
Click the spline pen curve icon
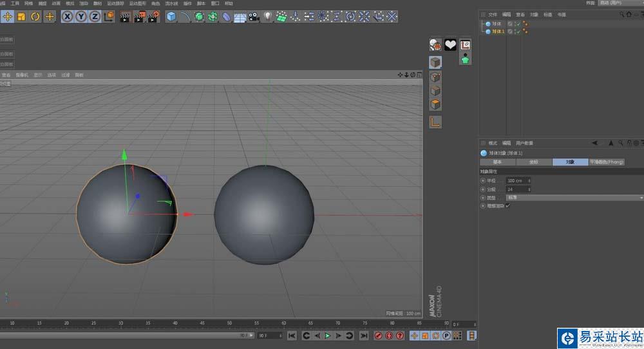click(x=185, y=16)
